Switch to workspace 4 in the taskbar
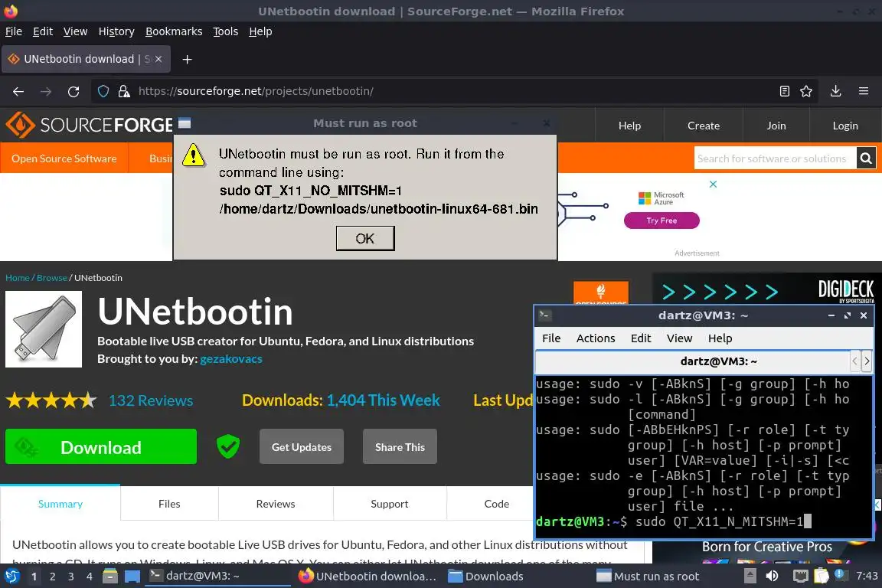The image size is (882, 588). [90, 577]
